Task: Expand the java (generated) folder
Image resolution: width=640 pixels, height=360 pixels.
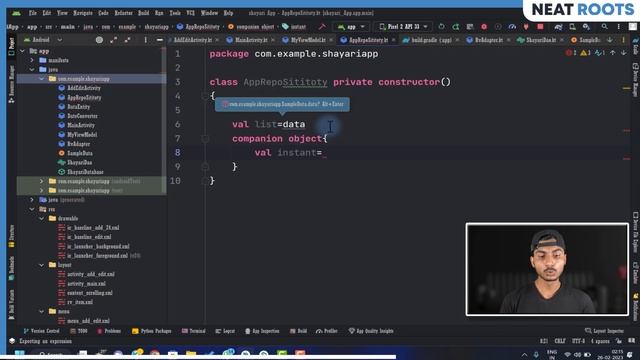Action: coord(32,200)
